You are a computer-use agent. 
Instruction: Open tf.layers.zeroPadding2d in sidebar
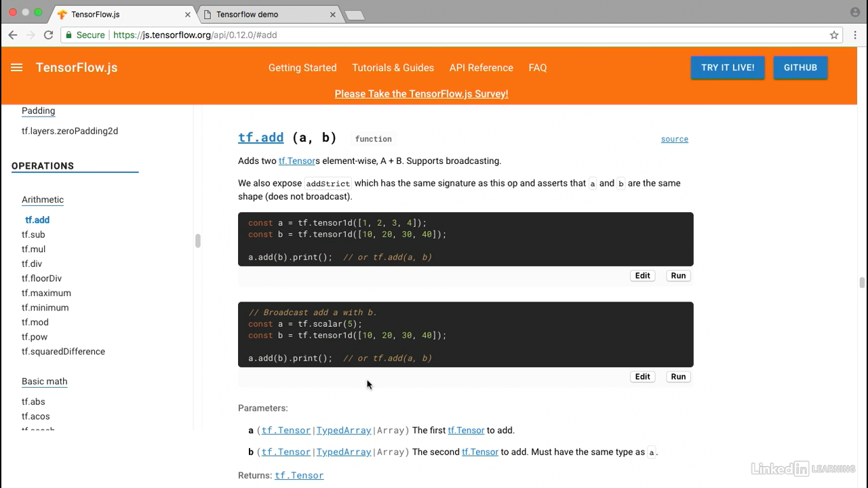[x=70, y=131]
